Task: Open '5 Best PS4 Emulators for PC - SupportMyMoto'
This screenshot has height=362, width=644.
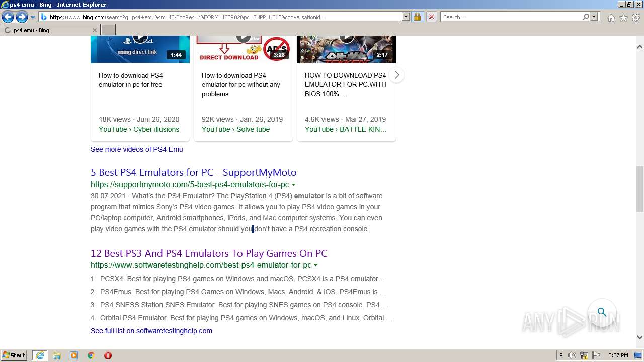Action: pos(194,172)
